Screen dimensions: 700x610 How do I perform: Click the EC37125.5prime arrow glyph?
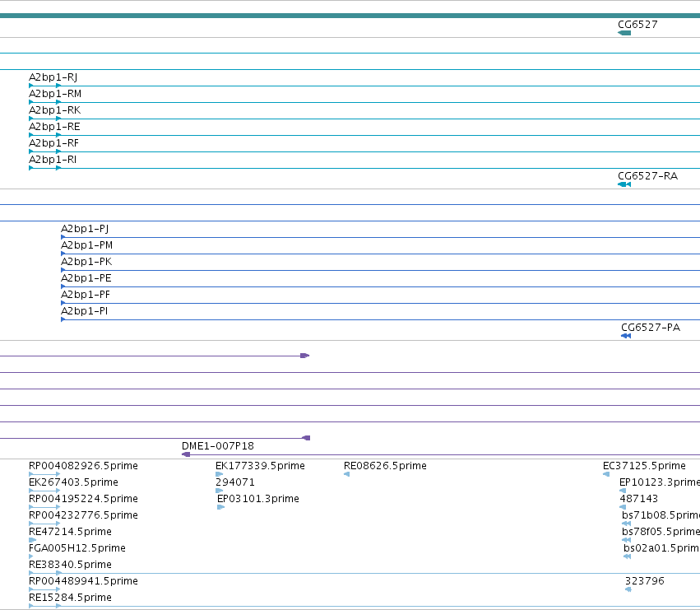coord(606,474)
